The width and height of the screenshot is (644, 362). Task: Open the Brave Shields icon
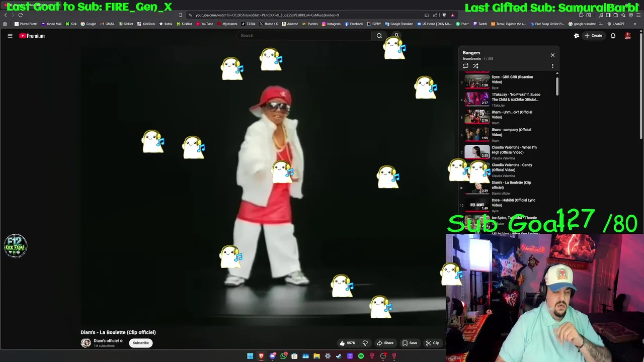pyautogui.click(x=444, y=15)
